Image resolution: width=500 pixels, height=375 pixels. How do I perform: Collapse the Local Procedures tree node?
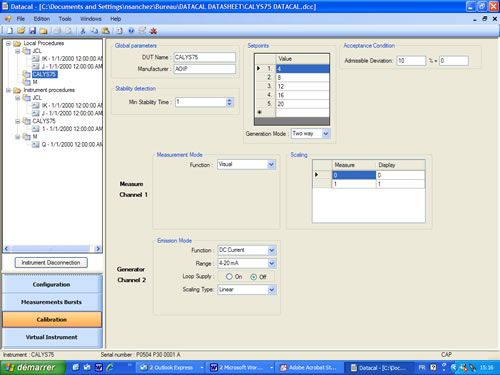tap(8, 43)
